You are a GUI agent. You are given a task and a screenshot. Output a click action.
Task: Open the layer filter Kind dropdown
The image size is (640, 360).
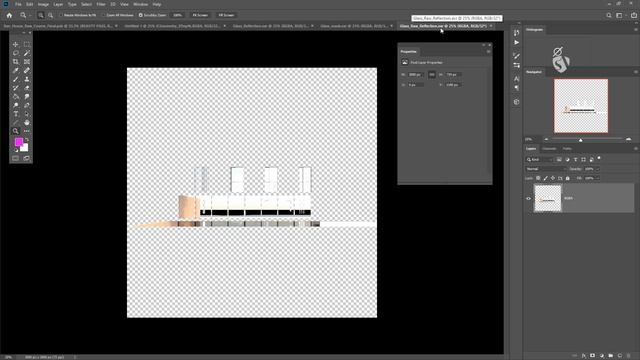click(x=539, y=159)
